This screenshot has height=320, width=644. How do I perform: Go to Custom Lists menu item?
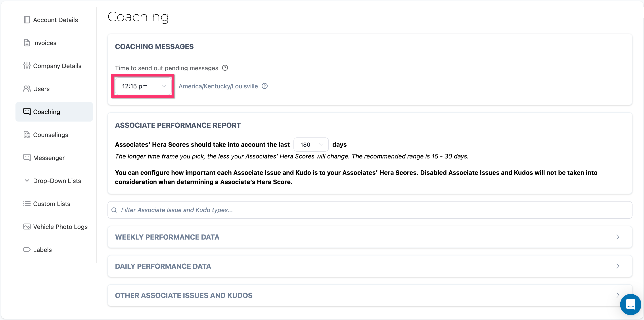pos(52,204)
